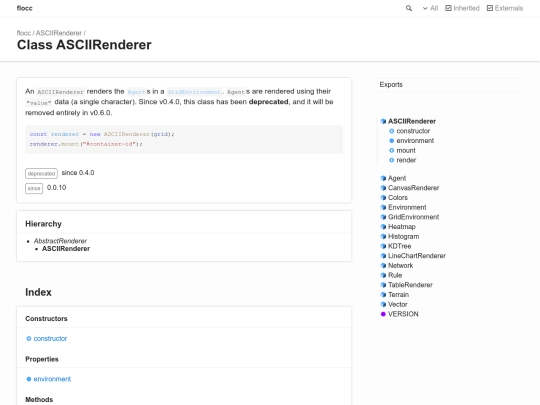The height and width of the screenshot is (405, 540).
Task: Click the mount method icon in sidebar
Action: pos(392,150)
